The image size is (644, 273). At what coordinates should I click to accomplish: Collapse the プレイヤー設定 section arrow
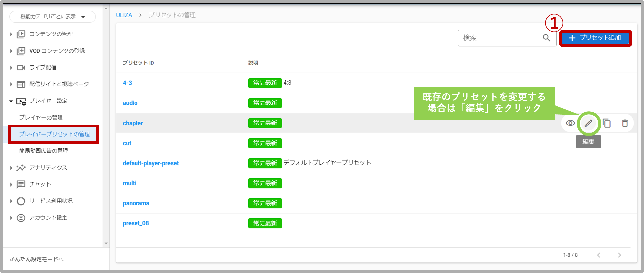(11, 101)
